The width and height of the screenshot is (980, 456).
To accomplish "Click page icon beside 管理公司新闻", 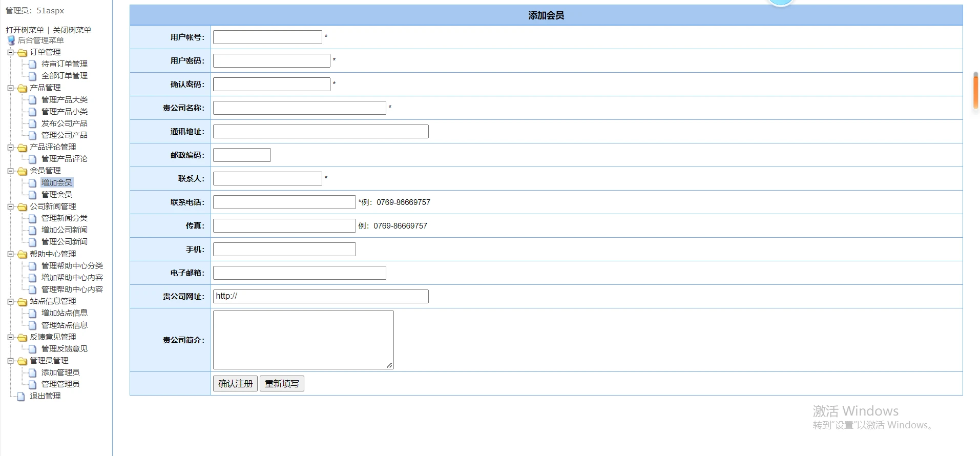I will point(33,242).
